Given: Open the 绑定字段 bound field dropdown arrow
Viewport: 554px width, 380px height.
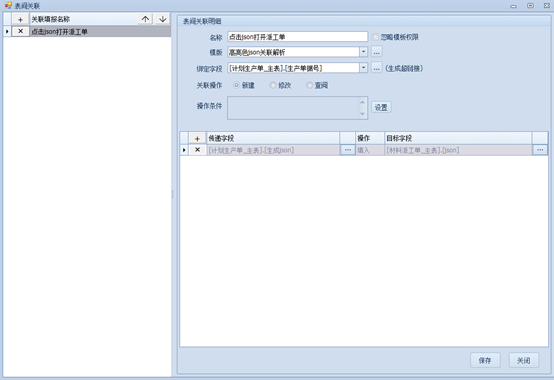Looking at the screenshot, I should click(x=364, y=68).
